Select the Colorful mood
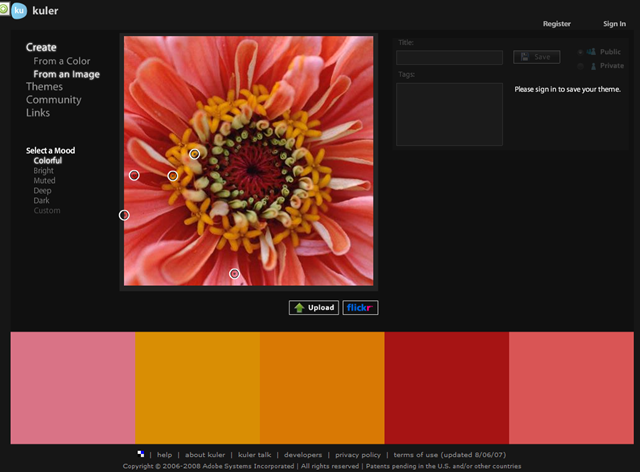Screen dimensions: 640x472 pos(48,160)
